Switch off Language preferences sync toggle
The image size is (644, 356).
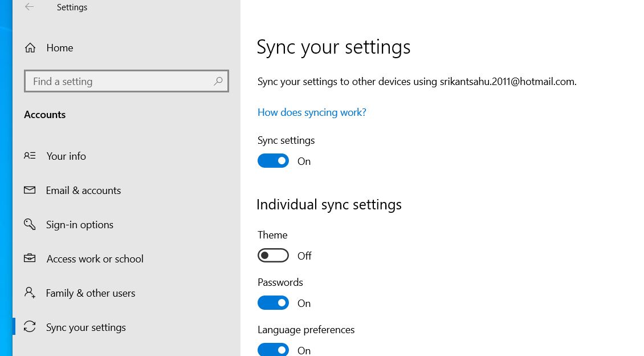tap(273, 349)
